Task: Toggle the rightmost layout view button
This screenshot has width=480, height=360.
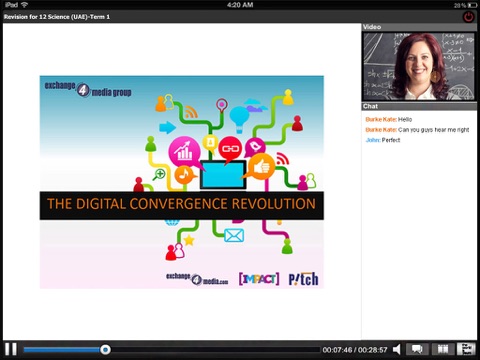Action: [466, 349]
